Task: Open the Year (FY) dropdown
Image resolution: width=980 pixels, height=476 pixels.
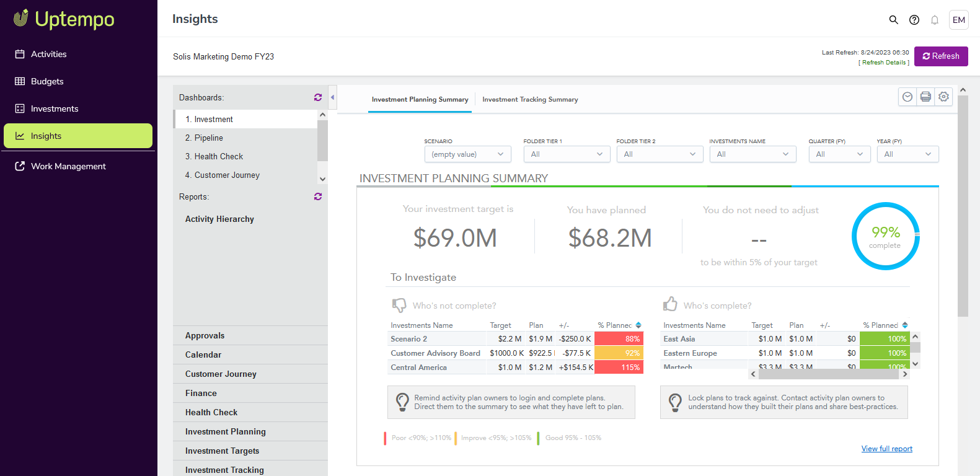Action: pos(908,154)
